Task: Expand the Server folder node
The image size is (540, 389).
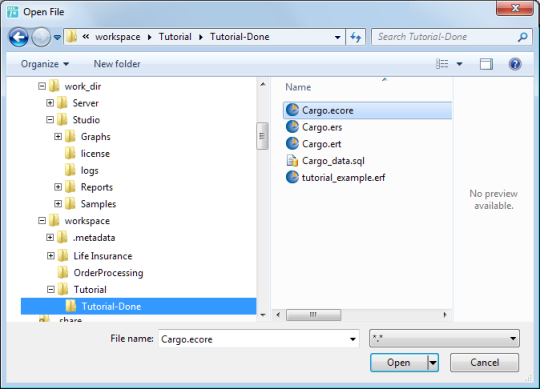Action: [x=50, y=103]
